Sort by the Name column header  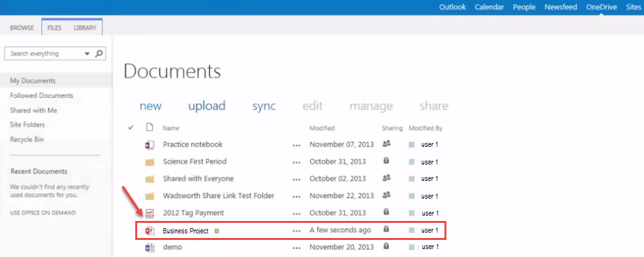pos(171,128)
